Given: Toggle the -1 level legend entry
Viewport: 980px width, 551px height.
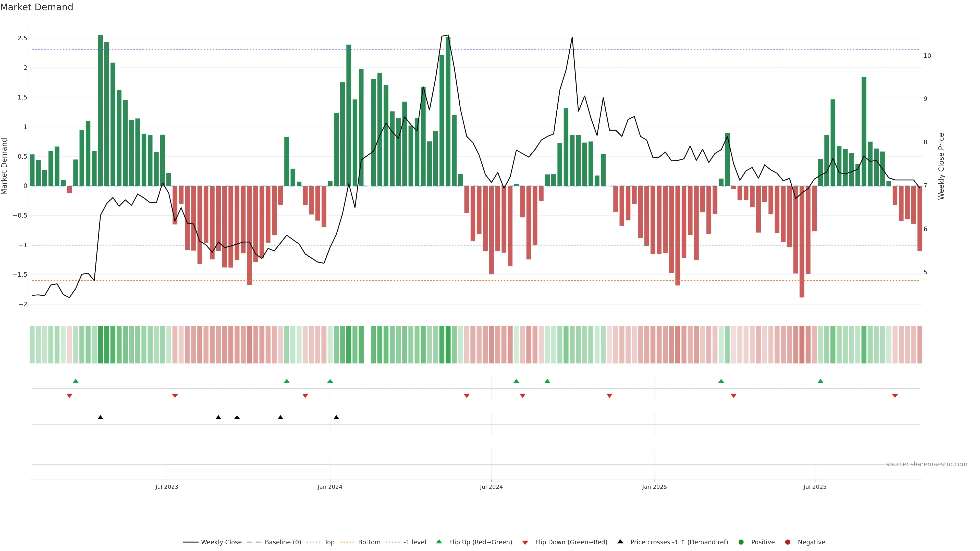Looking at the screenshot, I should (414, 542).
